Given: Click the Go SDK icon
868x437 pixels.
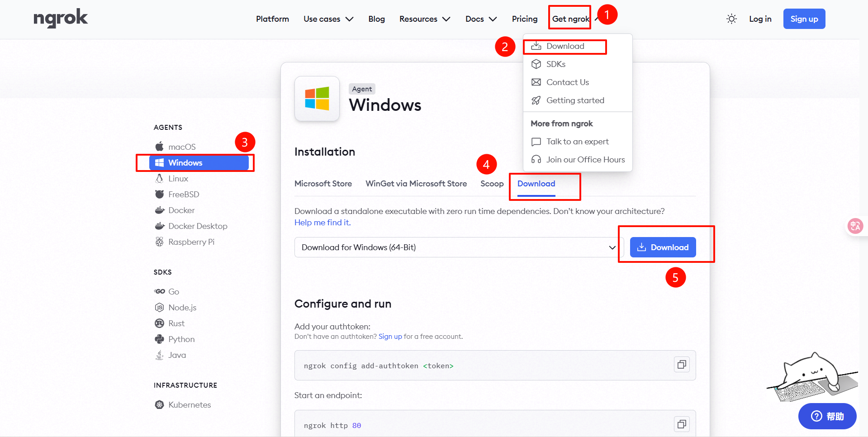Looking at the screenshot, I should click(x=159, y=291).
